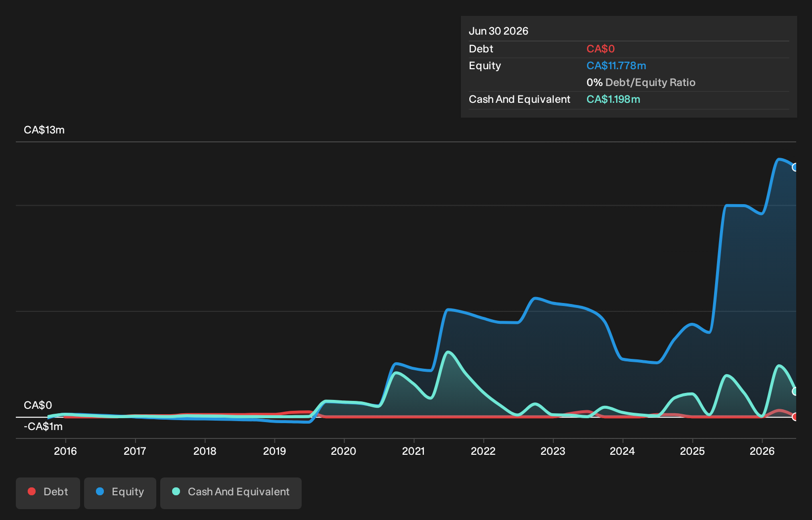The image size is (812, 520).
Task: Click the 2022 x-axis label
Action: [x=483, y=451]
